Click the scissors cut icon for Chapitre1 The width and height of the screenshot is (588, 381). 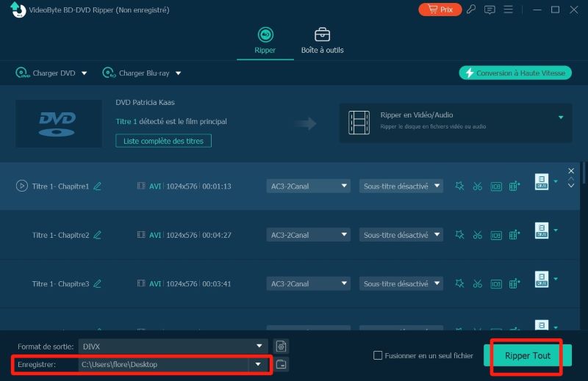(478, 186)
